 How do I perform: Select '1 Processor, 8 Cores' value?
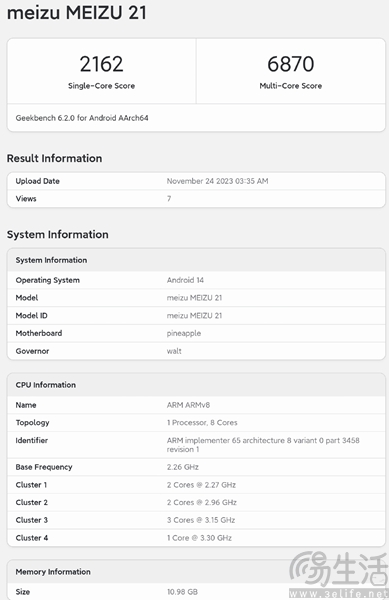point(202,422)
